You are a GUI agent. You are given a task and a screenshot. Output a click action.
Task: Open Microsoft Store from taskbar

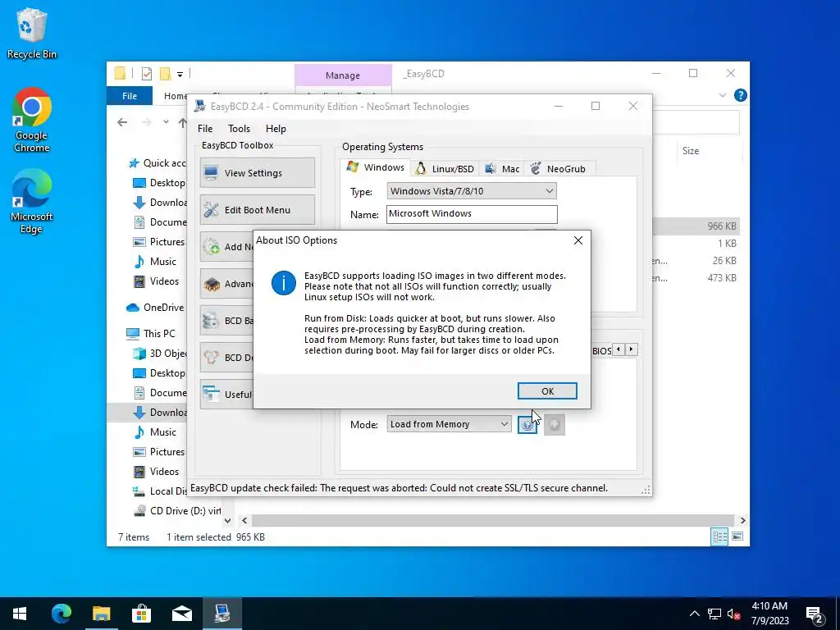[x=141, y=614]
